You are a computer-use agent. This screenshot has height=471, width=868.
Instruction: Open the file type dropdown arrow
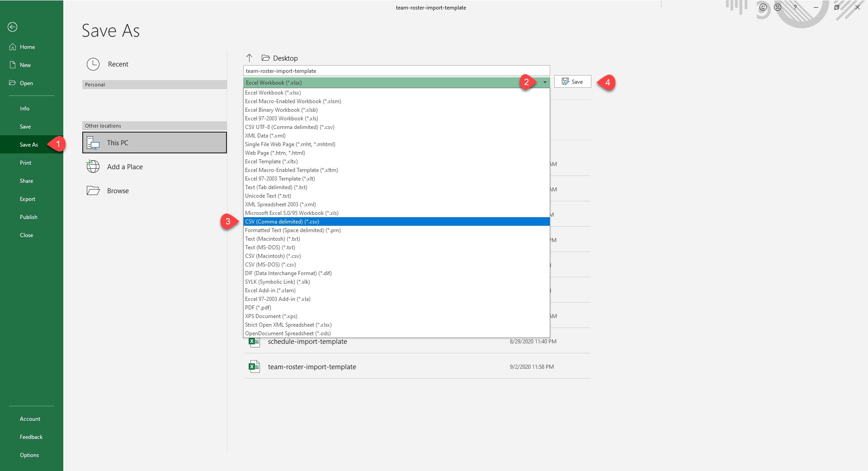(545, 82)
